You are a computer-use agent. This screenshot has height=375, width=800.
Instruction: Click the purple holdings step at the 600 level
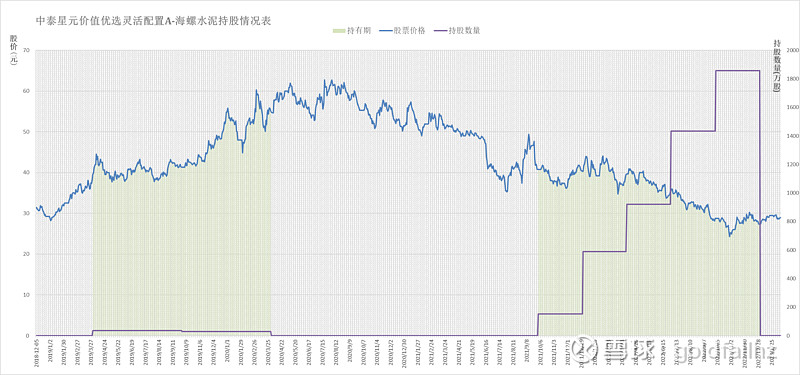(x=604, y=251)
